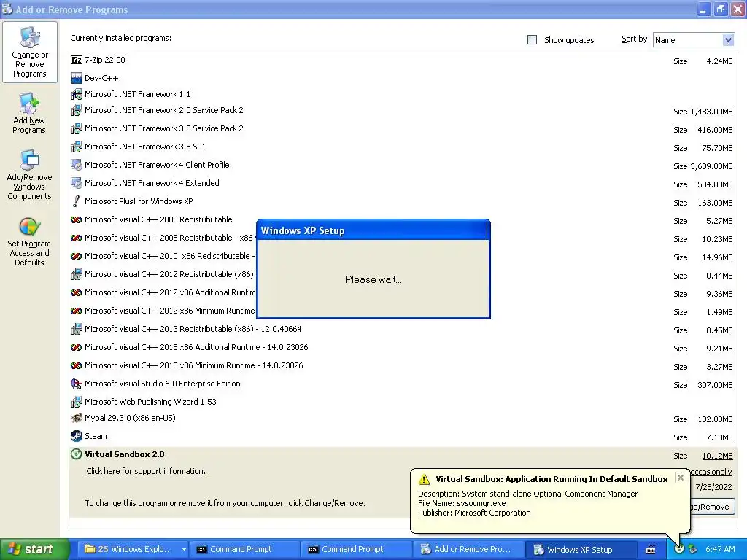The height and width of the screenshot is (560, 747).
Task: Select the Change or Remove Programs icon
Action: [x=29, y=52]
